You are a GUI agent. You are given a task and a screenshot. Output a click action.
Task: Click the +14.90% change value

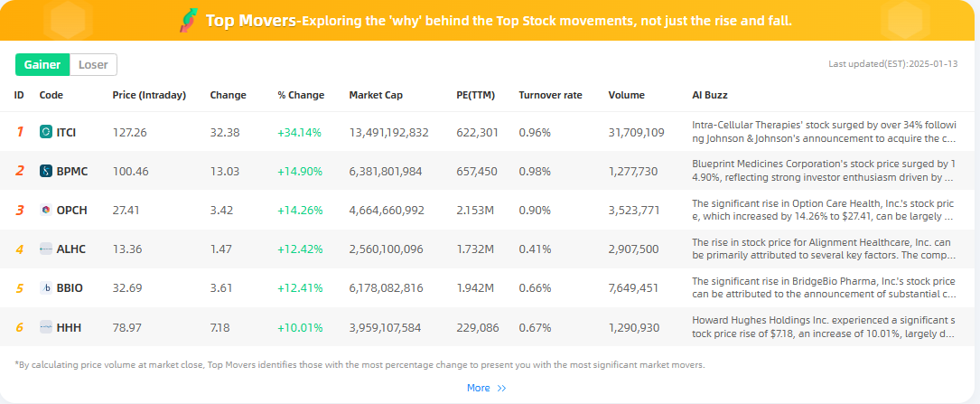(300, 172)
